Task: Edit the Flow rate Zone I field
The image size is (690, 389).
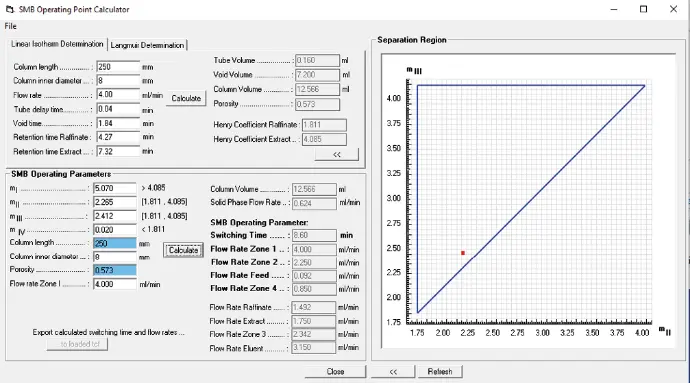Action: coord(114,284)
